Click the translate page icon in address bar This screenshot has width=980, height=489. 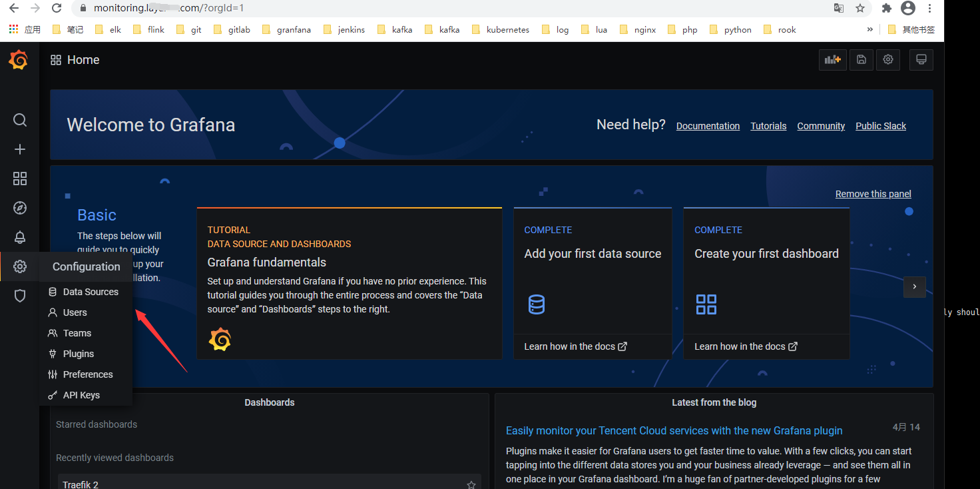pyautogui.click(x=839, y=8)
